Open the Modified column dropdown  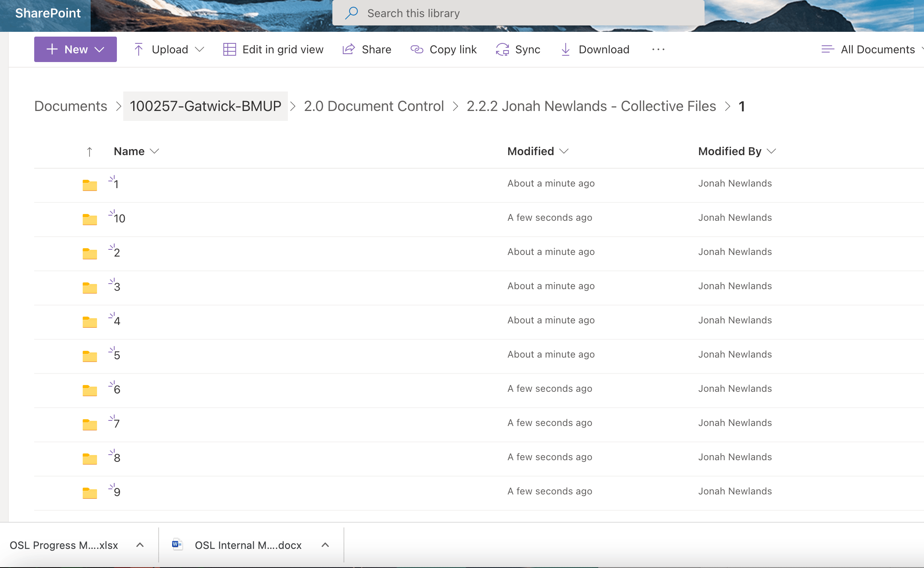(x=564, y=151)
